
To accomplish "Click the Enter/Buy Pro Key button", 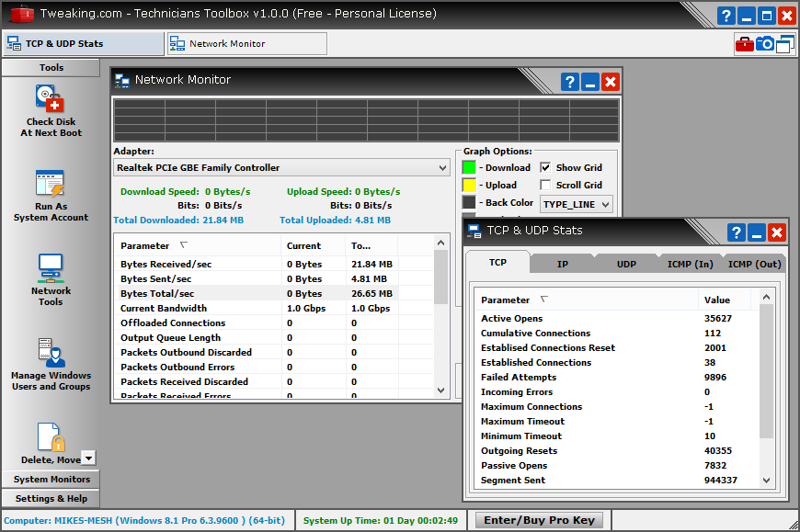I will (x=539, y=520).
